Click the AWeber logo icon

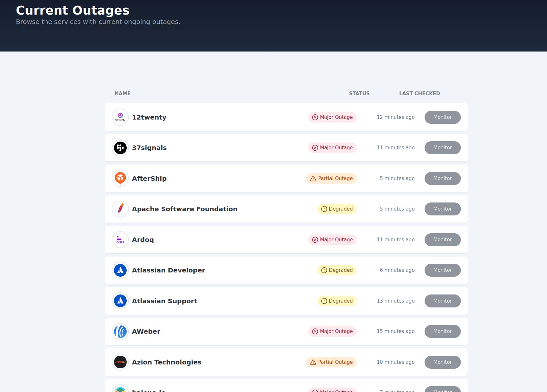[x=120, y=331]
